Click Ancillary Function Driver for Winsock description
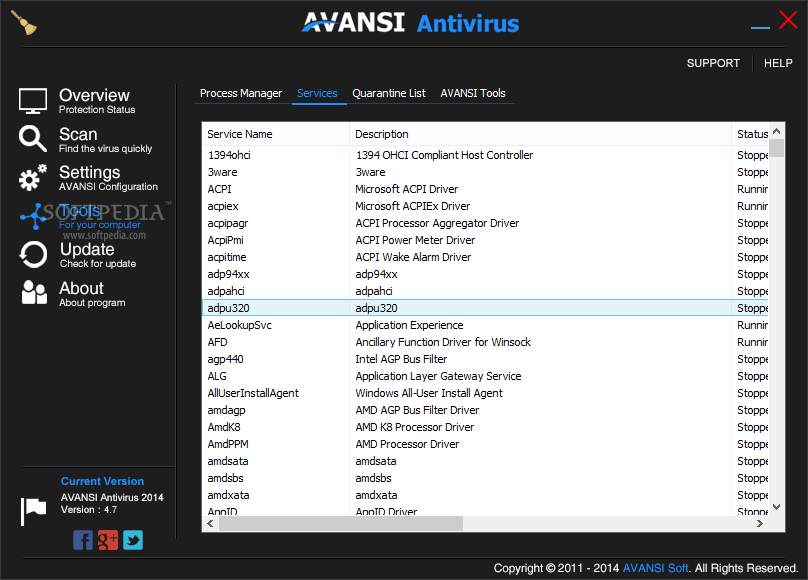 443,342
